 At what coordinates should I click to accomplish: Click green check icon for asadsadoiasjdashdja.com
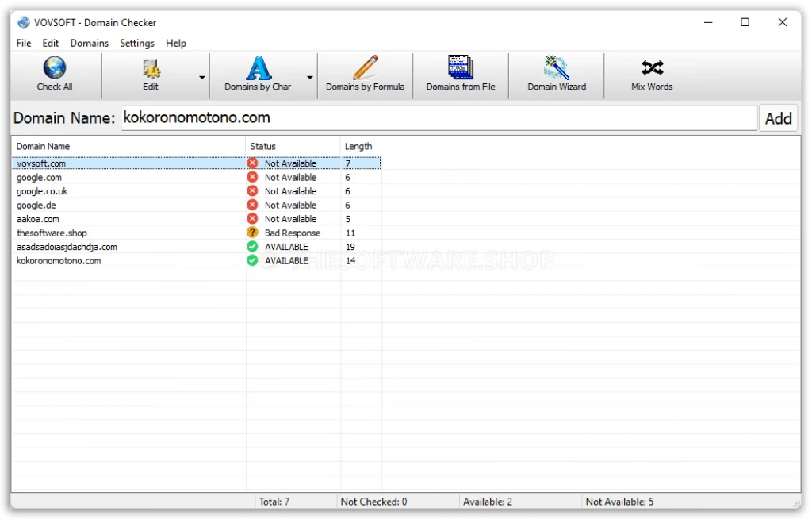click(x=252, y=246)
